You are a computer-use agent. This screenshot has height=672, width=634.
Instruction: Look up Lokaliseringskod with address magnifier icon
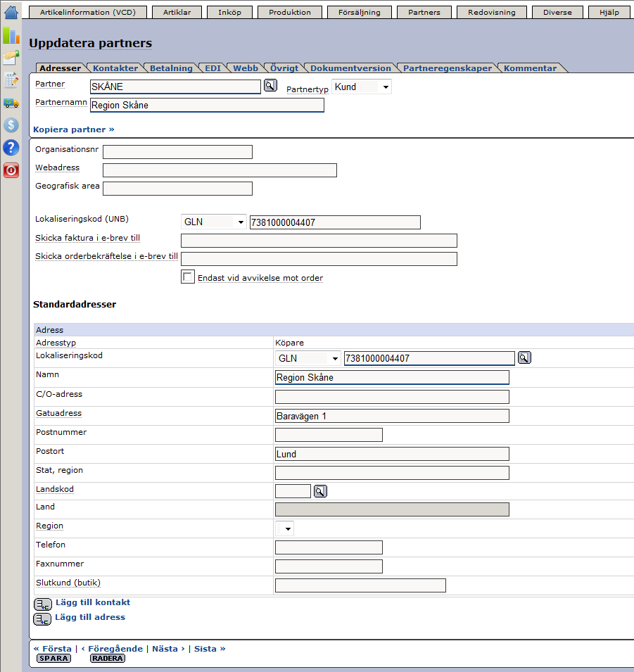524,357
